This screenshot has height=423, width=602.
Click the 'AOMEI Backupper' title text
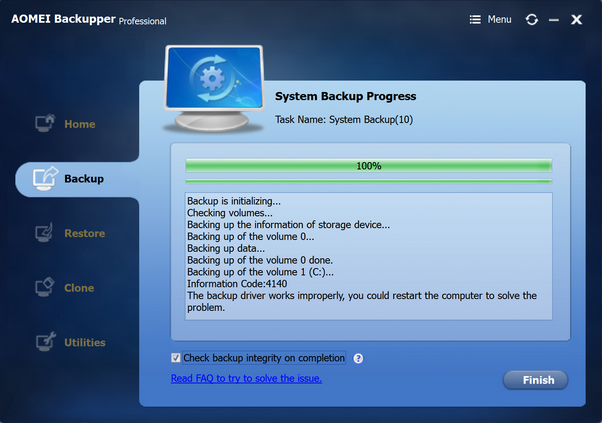[63, 18]
